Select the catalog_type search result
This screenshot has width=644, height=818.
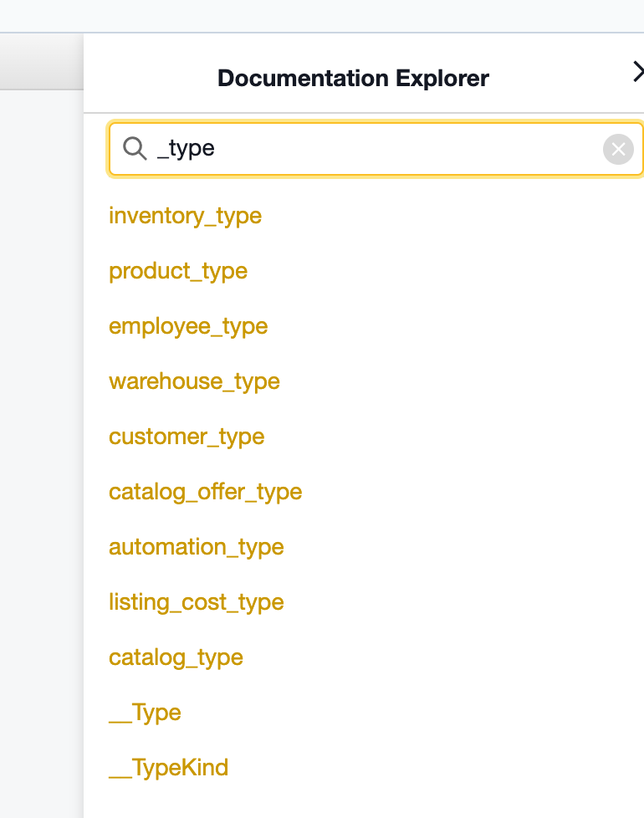[176, 657]
